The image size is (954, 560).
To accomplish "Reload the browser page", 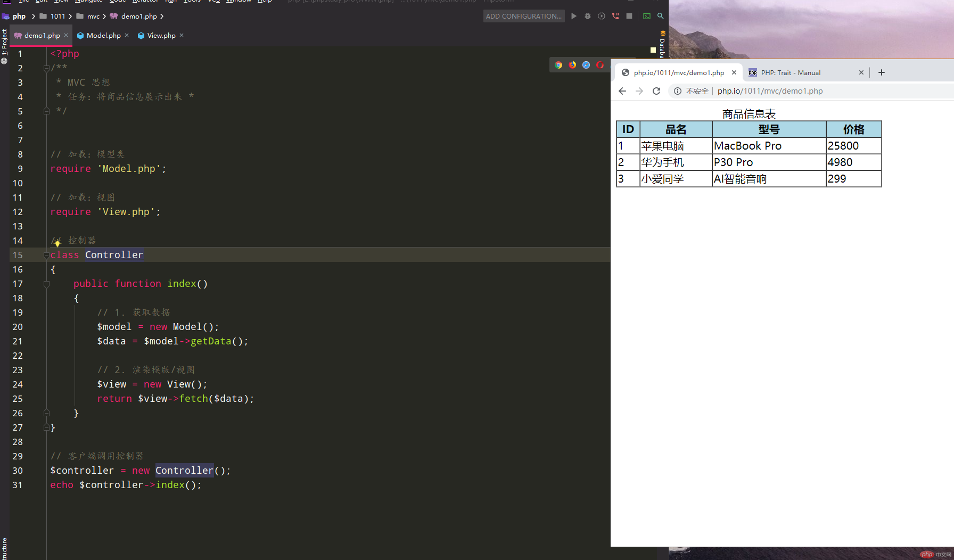I will coord(656,91).
